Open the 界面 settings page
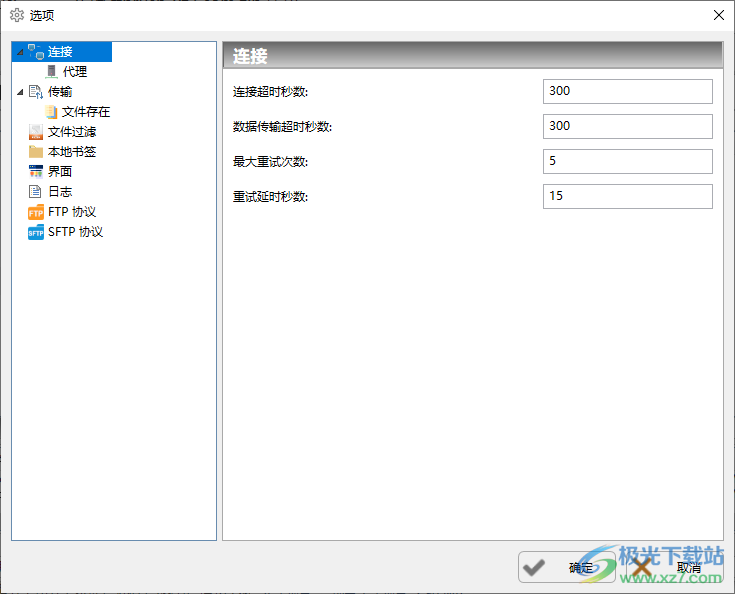Image resolution: width=735 pixels, height=594 pixels. (x=60, y=172)
